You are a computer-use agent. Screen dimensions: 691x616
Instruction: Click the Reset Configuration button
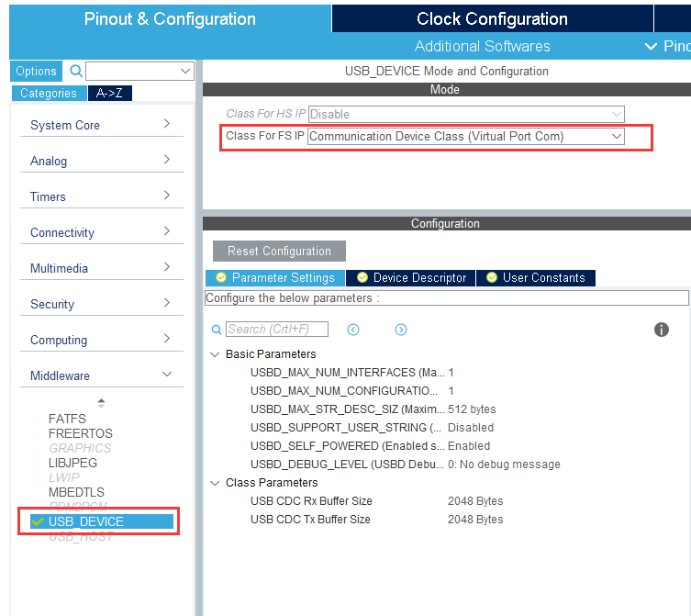click(x=279, y=251)
